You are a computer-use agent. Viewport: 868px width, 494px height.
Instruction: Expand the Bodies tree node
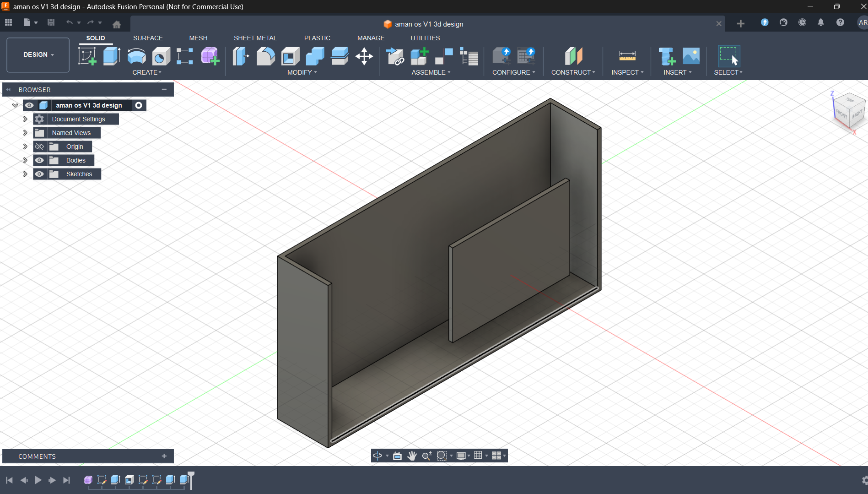25,160
